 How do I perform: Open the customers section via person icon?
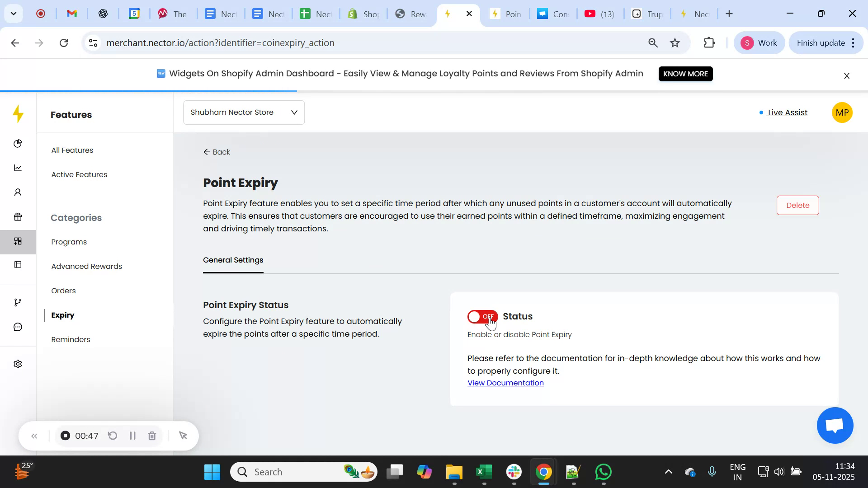[18, 192]
